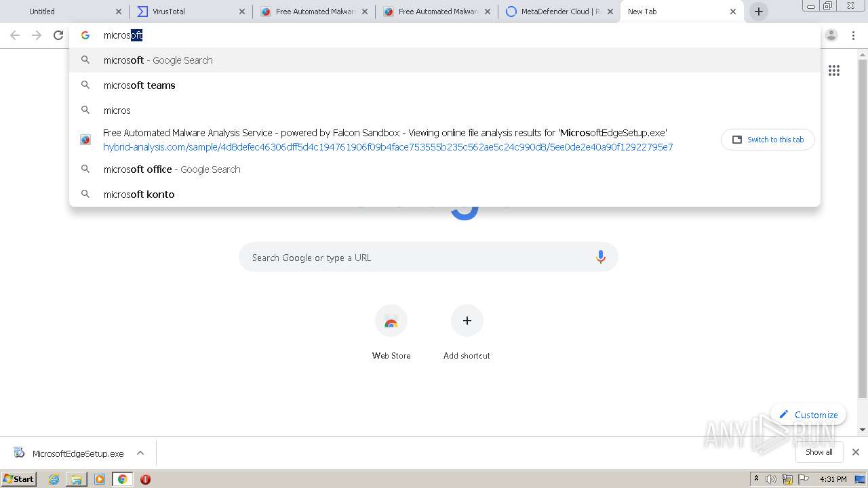Choose the 'microsoft teams' suggestion

click(x=445, y=85)
